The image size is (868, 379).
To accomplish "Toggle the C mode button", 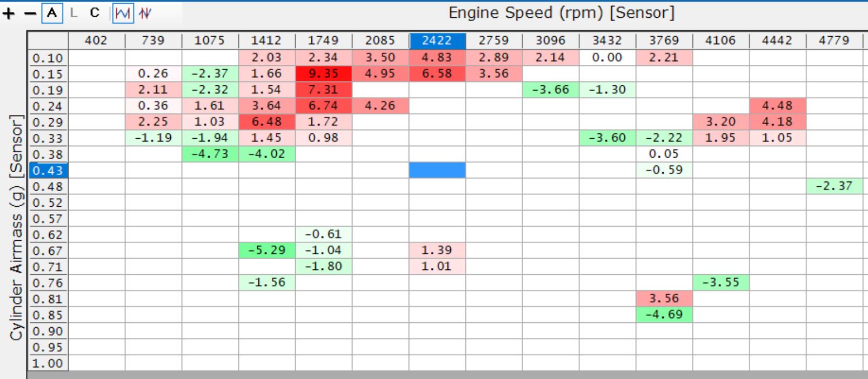I will click(95, 13).
